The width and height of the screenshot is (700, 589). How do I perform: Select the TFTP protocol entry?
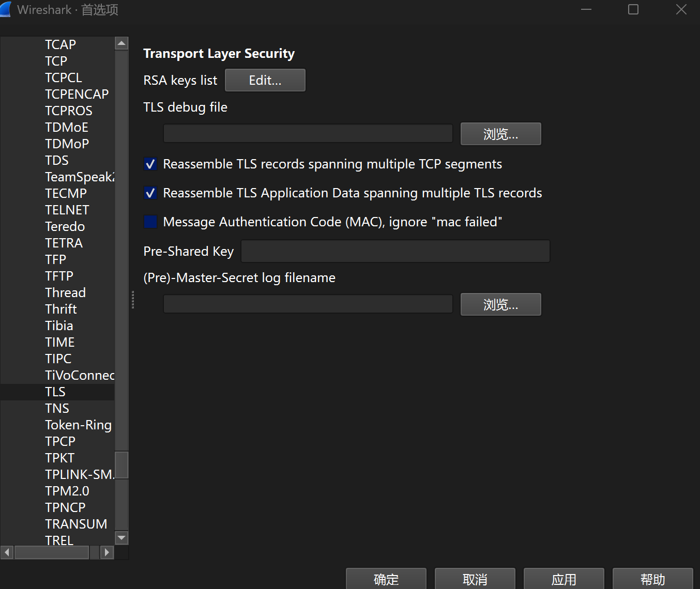click(58, 275)
